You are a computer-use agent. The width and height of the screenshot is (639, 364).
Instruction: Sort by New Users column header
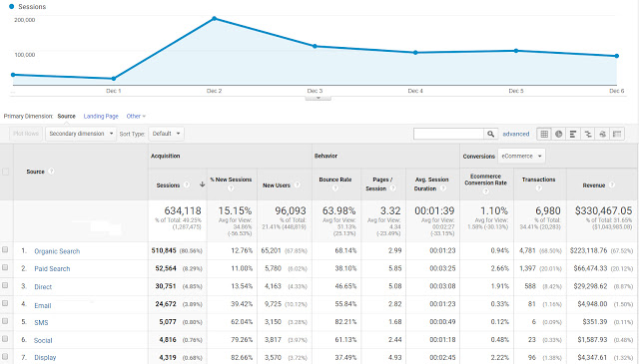click(x=277, y=185)
